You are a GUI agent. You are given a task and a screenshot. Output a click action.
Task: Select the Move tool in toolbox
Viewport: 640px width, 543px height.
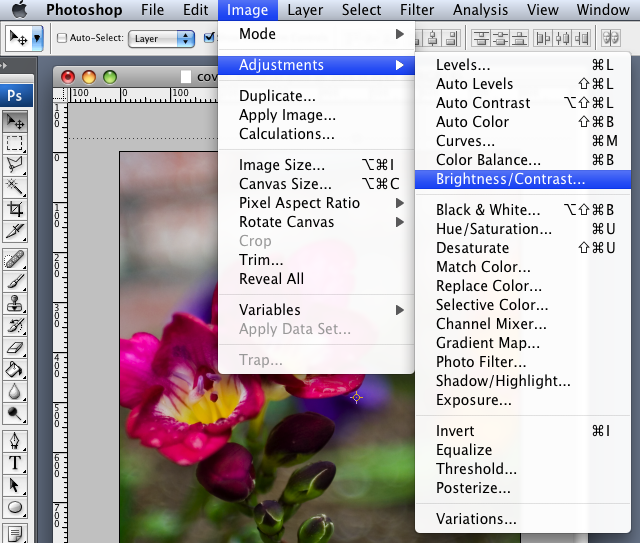tap(15, 121)
